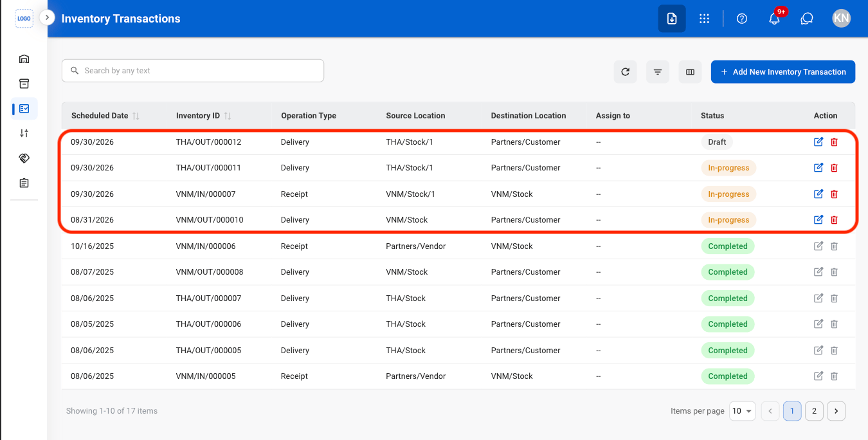Viewport: 868px width, 440px height.
Task: Click Inventory ID VNM/IN/000005
Action: (206, 376)
